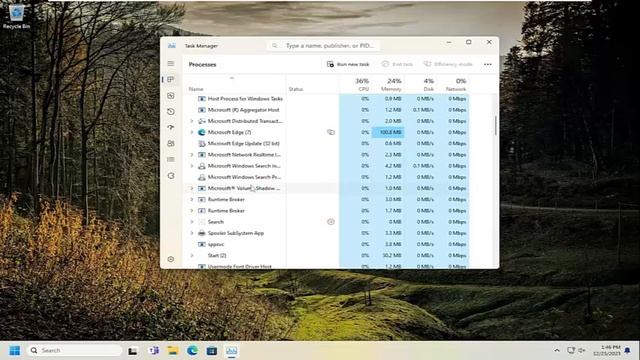Click the process list vertical scrollbar
Image resolution: width=640 pixels, height=360 pixels.
point(496,125)
